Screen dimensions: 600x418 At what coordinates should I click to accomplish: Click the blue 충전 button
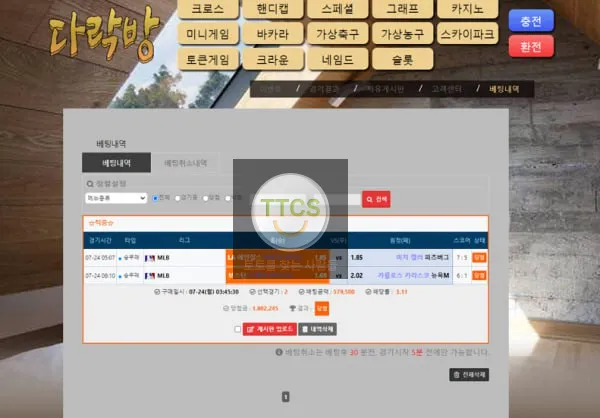point(531,21)
